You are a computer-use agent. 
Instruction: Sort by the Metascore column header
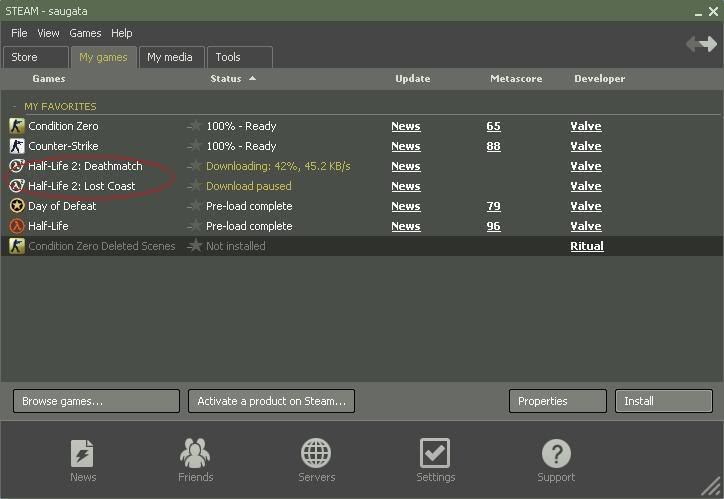click(516, 78)
